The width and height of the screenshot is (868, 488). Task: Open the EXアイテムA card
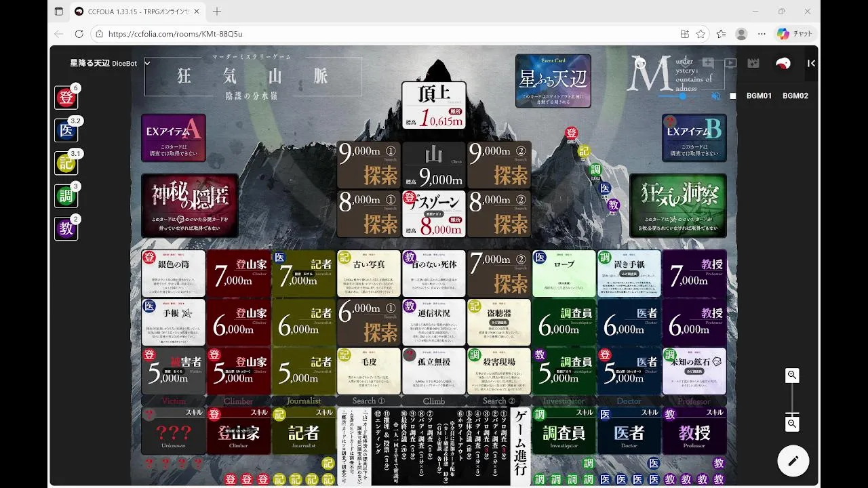[x=174, y=138]
